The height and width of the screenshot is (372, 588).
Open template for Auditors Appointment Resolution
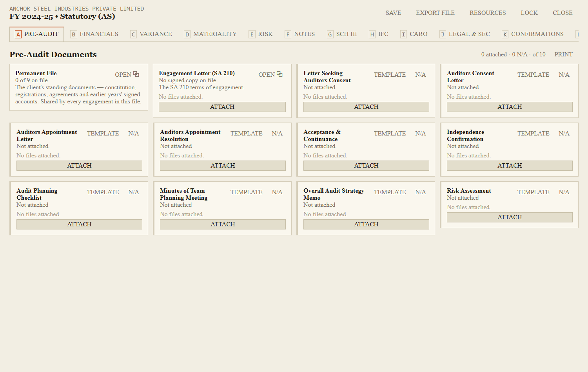[246, 134]
